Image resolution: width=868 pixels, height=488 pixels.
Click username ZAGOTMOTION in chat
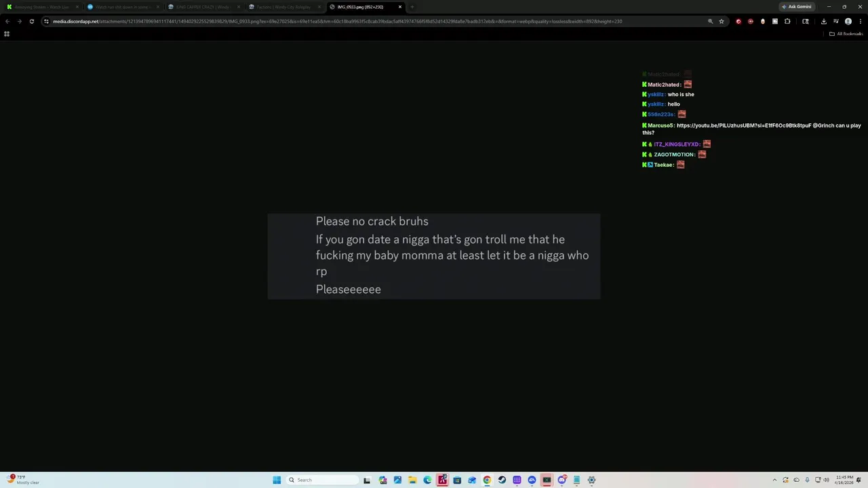tap(674, 155)
